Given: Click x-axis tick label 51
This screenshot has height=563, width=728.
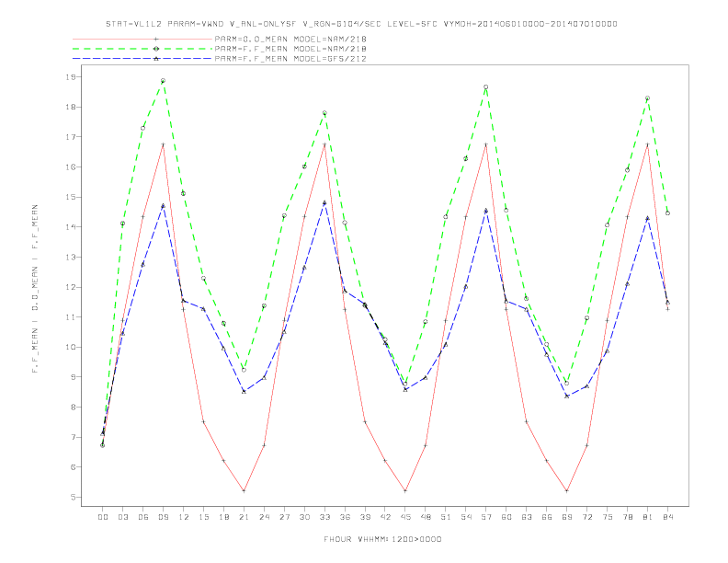Looking at the screenshot, I should pyautogui.click(x=446, y=517).
